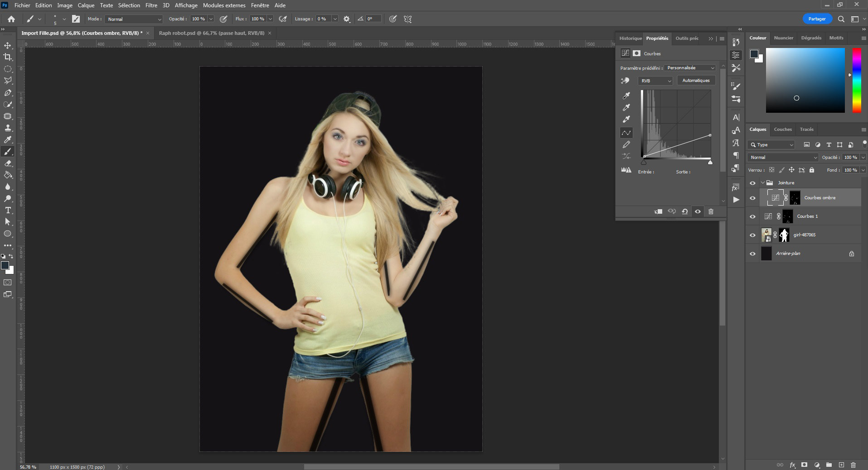Select the Eyedropper tool in toolbar
The width and height of the screenshot is (868, 470).
pos(8,139)
